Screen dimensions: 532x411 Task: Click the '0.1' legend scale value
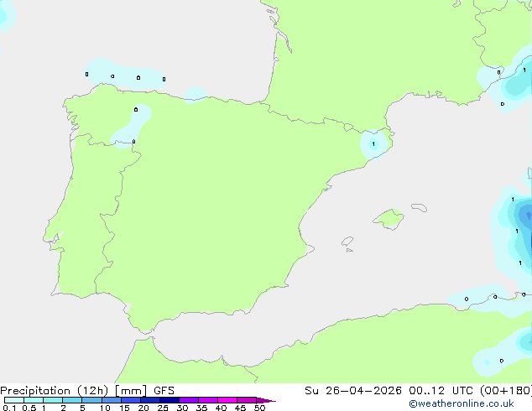[9, 408]
